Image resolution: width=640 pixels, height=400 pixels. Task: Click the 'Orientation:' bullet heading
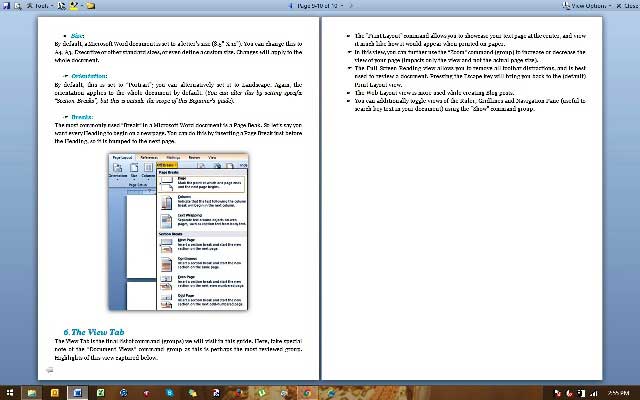tap(89, 76)
